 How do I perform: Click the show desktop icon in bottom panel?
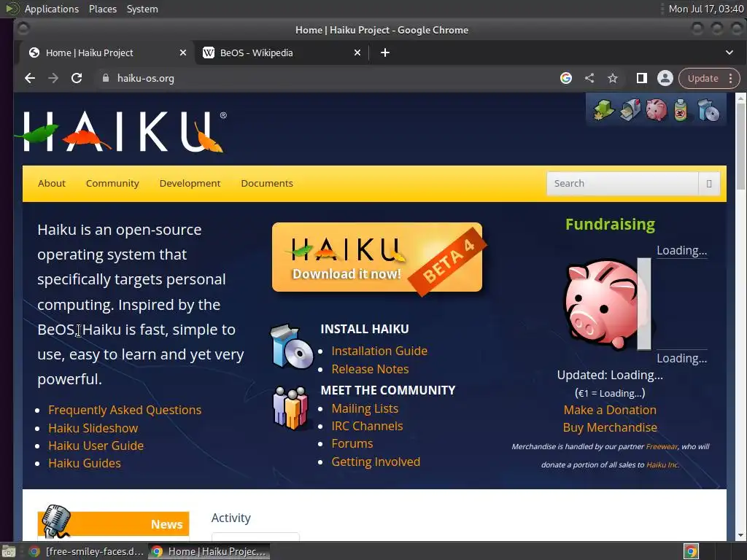(9, 551)
